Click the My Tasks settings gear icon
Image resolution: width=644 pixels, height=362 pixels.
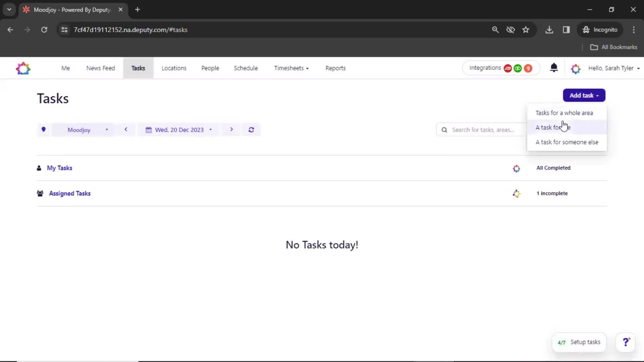click(x=516, y=168)
